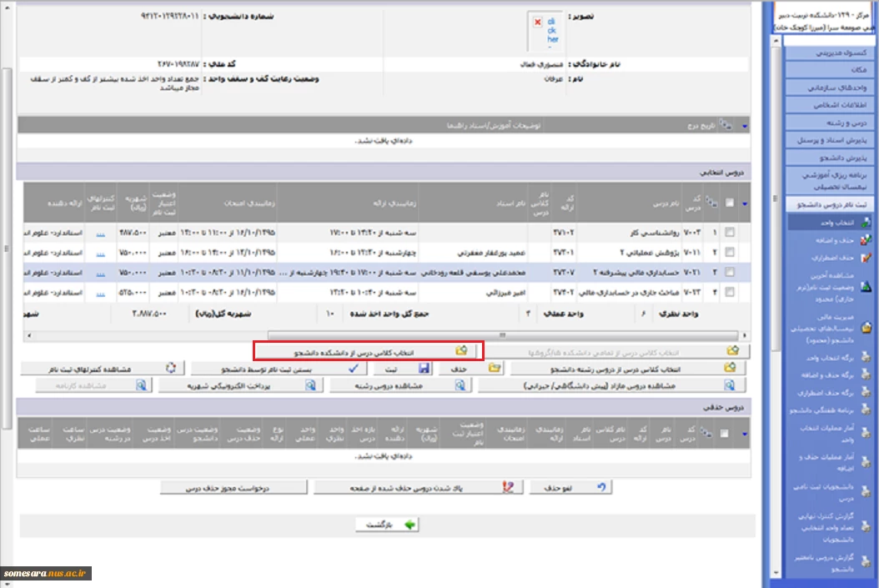Image resolution: width=879 pixels, height=588 pixels.
Task: Click حذف و اضافه sidebar icon
Action: coord(866,239)
